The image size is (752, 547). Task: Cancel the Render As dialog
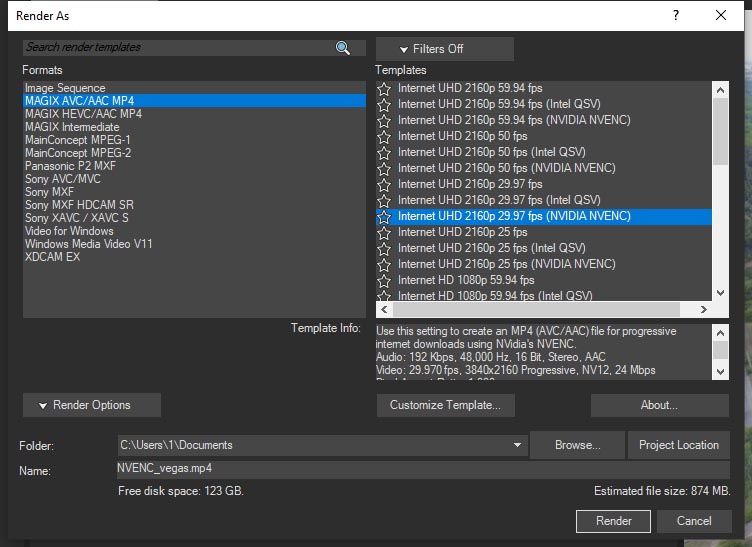point(694,521)
